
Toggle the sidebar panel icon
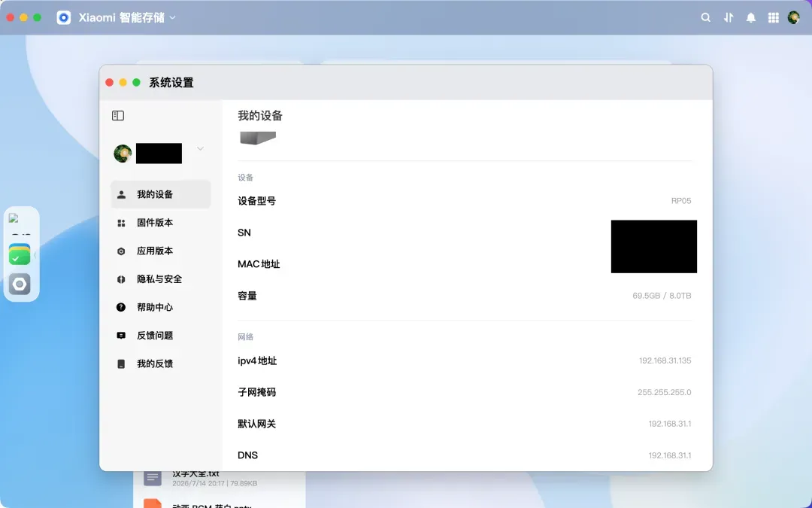[x=118, y=116]
